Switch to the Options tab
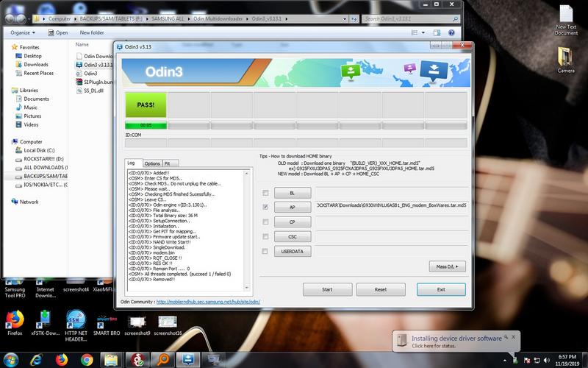This screenshot has width=588, height=368. pos(152,163)
